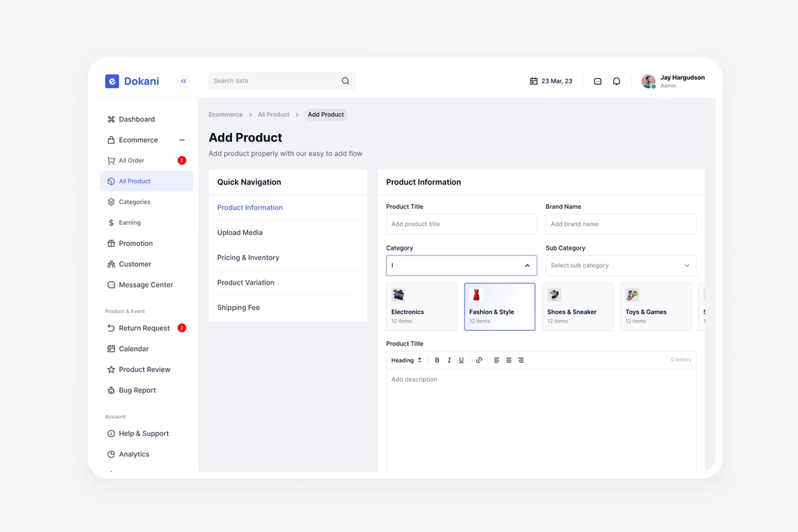
Task: Apply italic formatting in description editor
Action: click(x=448, y=360)
